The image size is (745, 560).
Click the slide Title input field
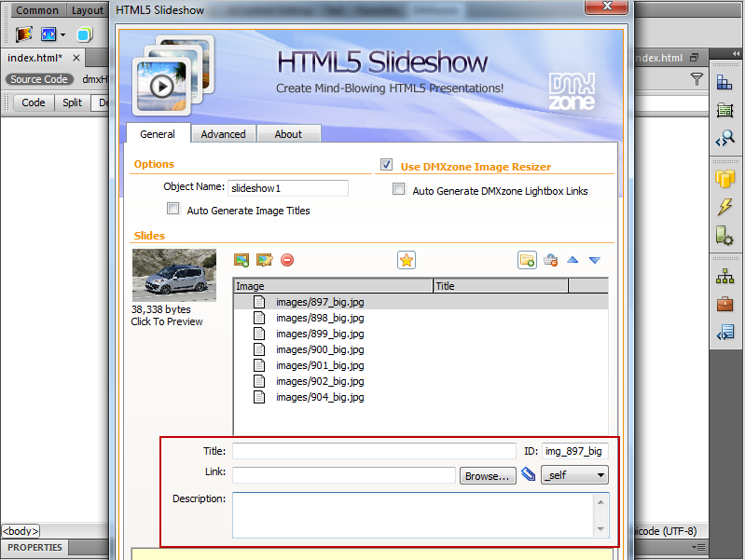[x=374, y=451]
